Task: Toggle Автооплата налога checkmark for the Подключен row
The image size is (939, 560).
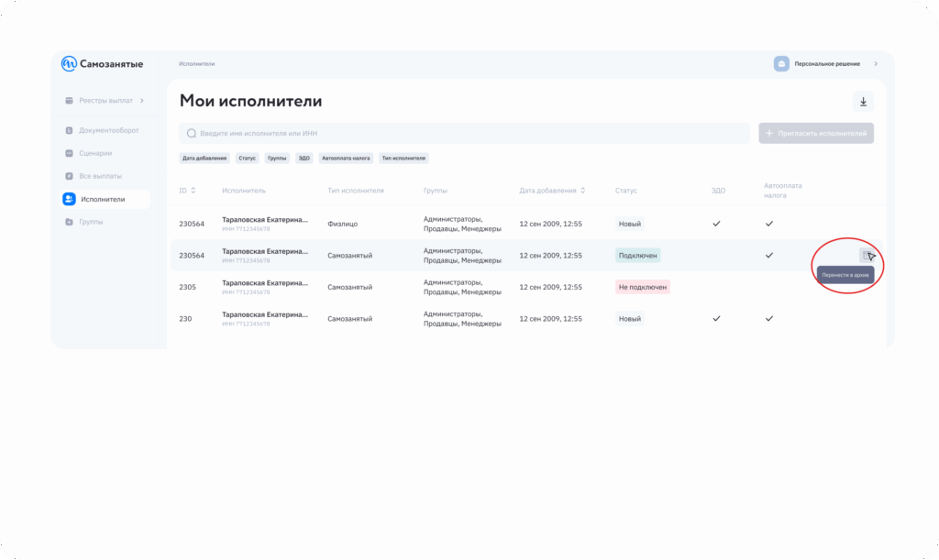Action: click(769, 255)
